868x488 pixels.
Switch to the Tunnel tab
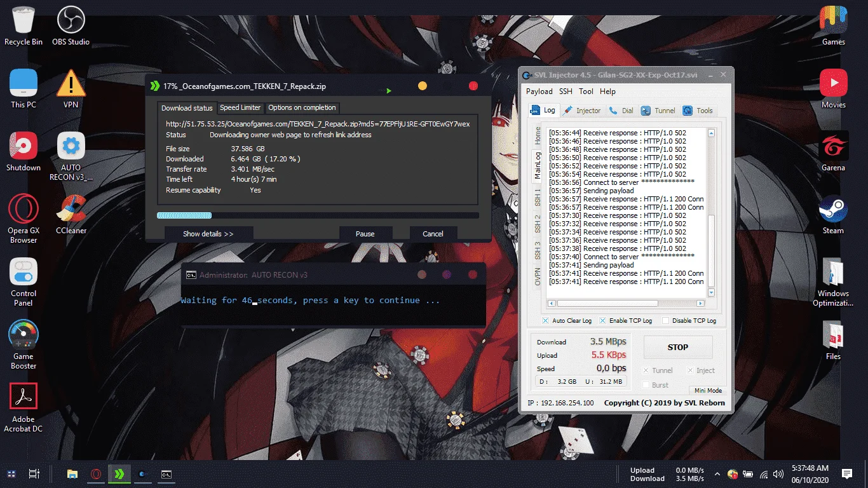pos(658,111)
